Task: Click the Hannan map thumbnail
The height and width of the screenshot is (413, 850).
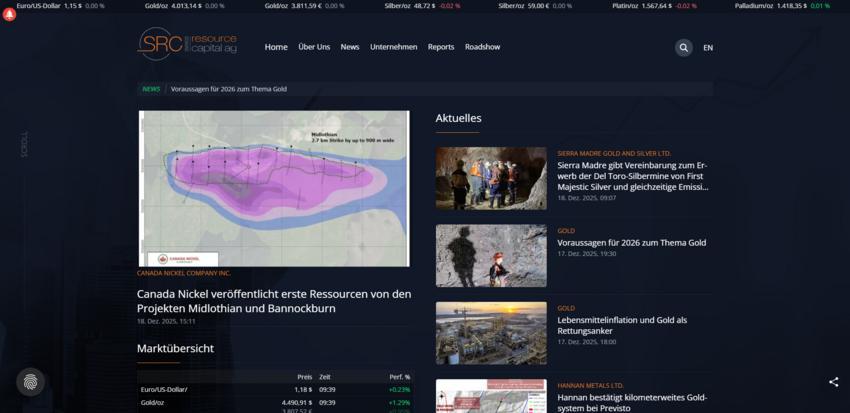Action: tap(491, 396)
